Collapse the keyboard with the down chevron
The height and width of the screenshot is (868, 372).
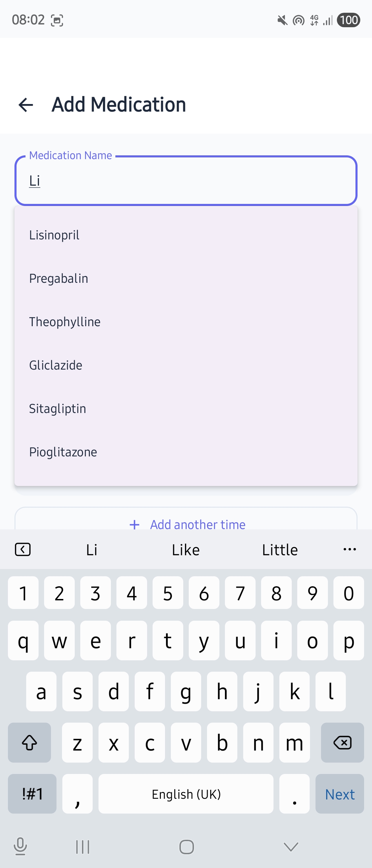tap(290, 847)
